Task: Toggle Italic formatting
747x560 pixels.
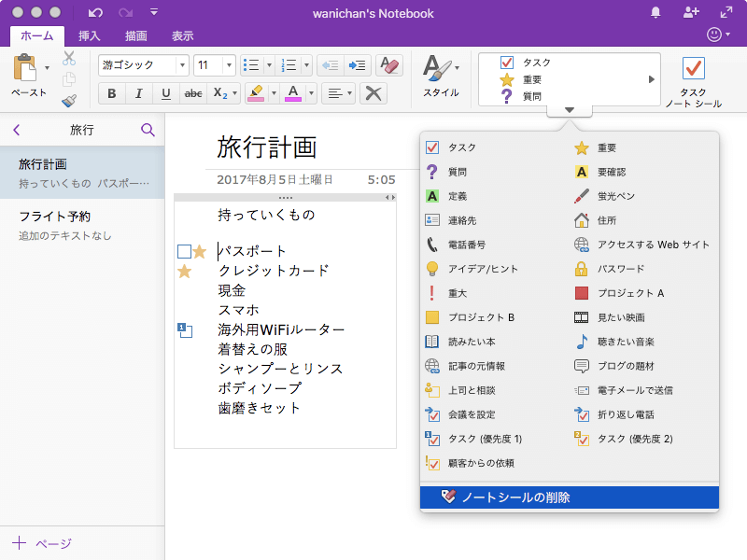Action: (139, 92)
